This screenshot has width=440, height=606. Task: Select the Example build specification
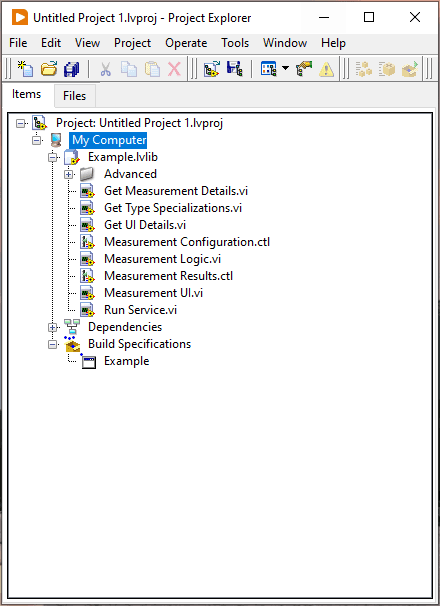click(x=126, y=361)
